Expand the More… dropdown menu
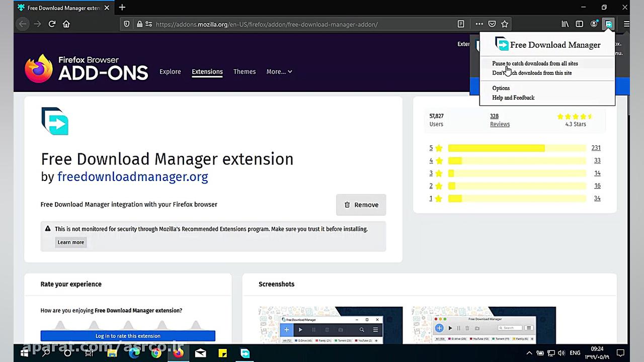Image resolution: width=644 pixels, height=362 pixels. [x=279, y=71]
